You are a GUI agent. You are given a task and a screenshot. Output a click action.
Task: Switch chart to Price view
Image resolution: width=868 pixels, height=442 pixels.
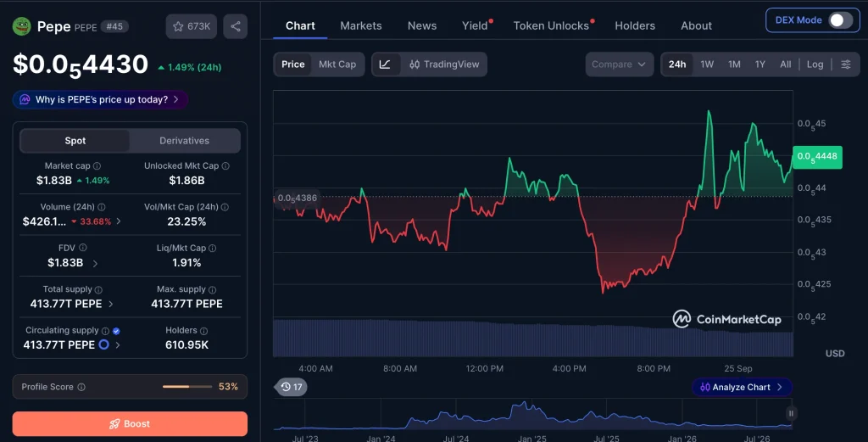[x=292, y=64]
